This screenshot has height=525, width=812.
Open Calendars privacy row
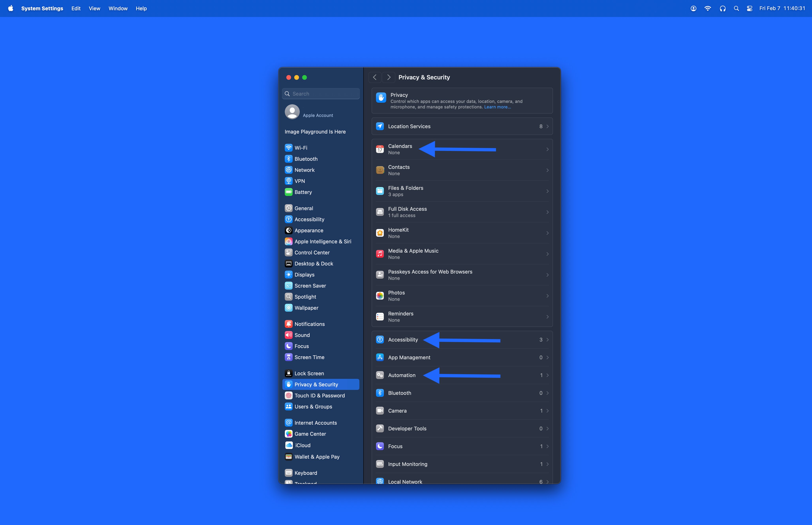(x=462, y=149)
